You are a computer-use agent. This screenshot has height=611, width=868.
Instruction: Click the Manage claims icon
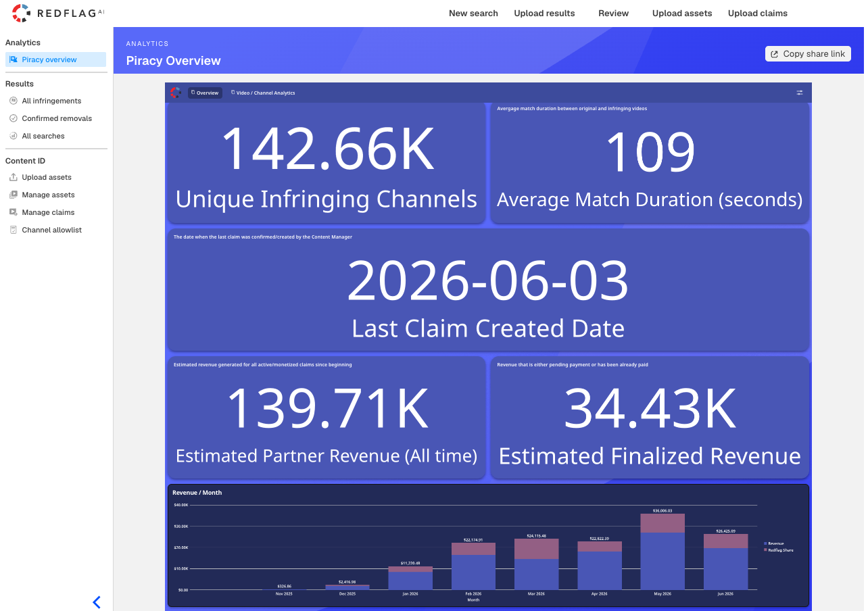point(14,212)
